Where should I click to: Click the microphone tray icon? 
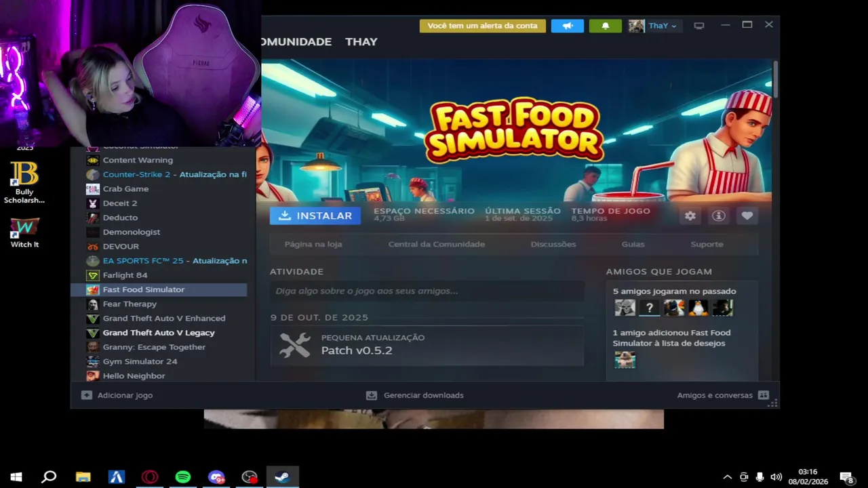(760, 477)
